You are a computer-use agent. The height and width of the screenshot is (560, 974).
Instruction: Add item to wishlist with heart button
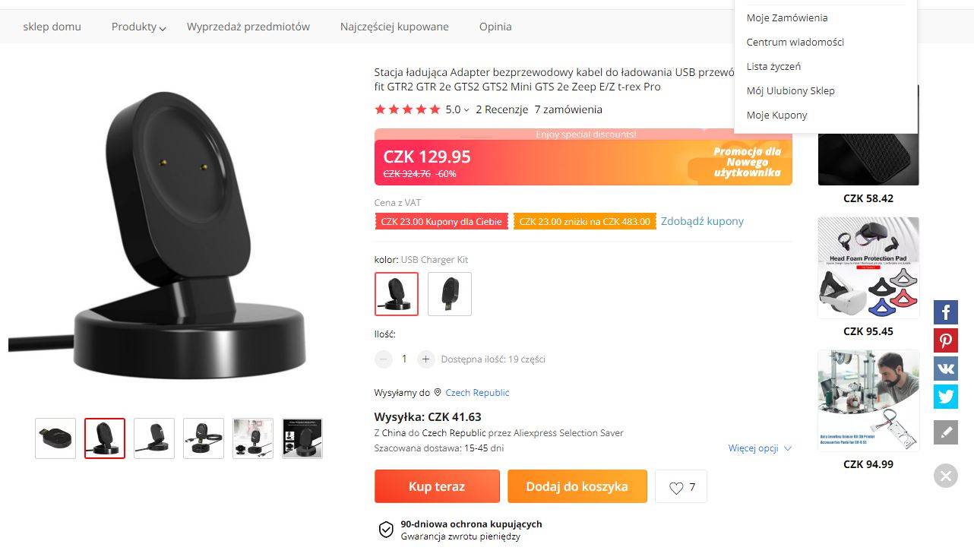tap(681, 487)
